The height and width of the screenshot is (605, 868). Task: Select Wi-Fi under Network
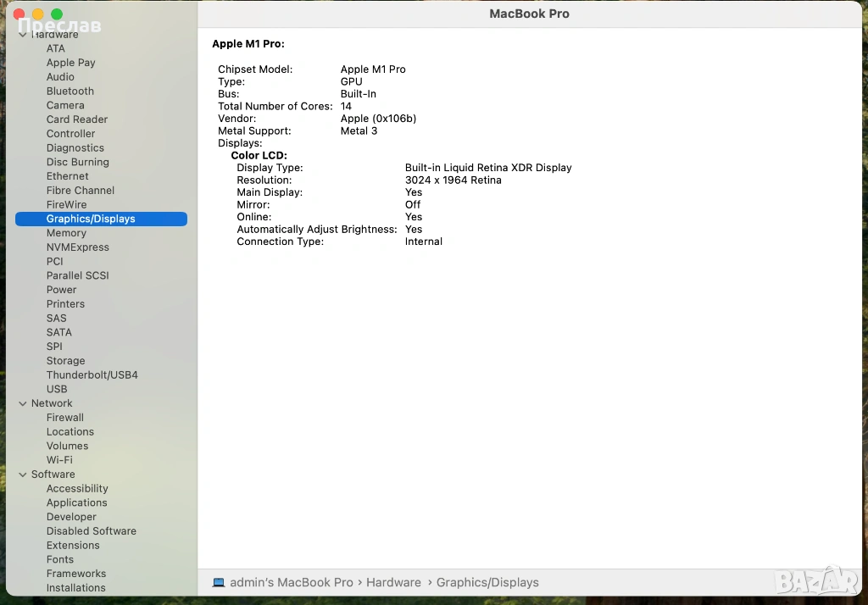coord(59,460)
